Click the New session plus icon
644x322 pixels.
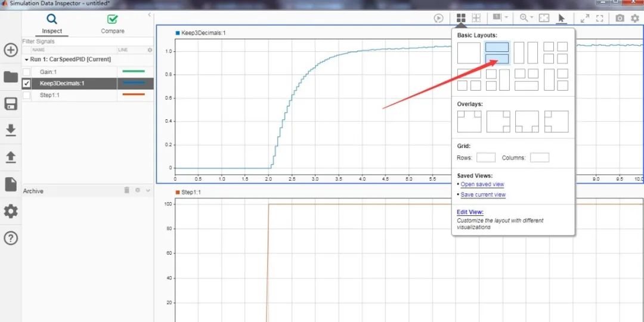11,50
